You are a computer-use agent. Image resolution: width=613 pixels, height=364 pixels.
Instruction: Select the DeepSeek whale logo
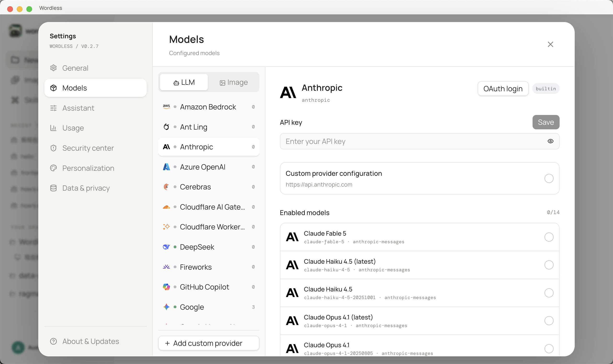pos(166,247)
